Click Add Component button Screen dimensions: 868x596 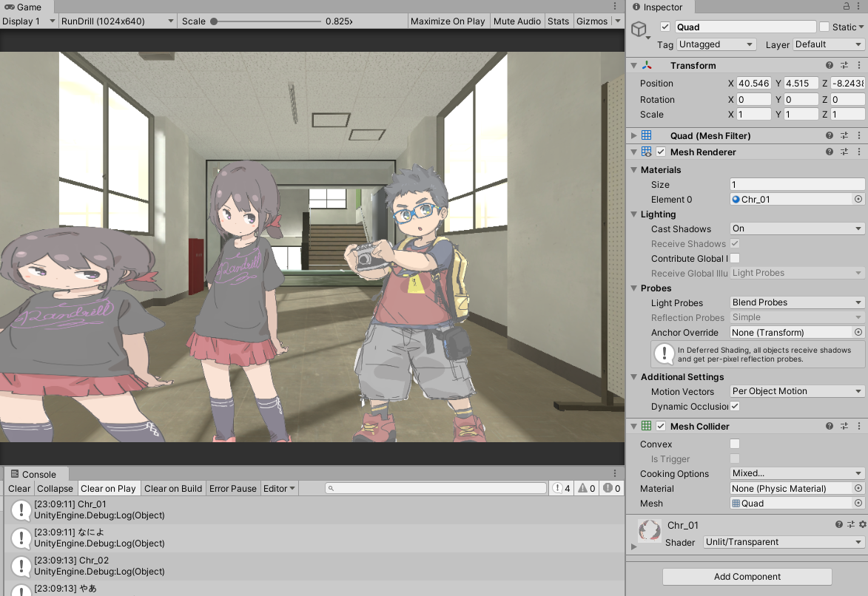(747, 576)
